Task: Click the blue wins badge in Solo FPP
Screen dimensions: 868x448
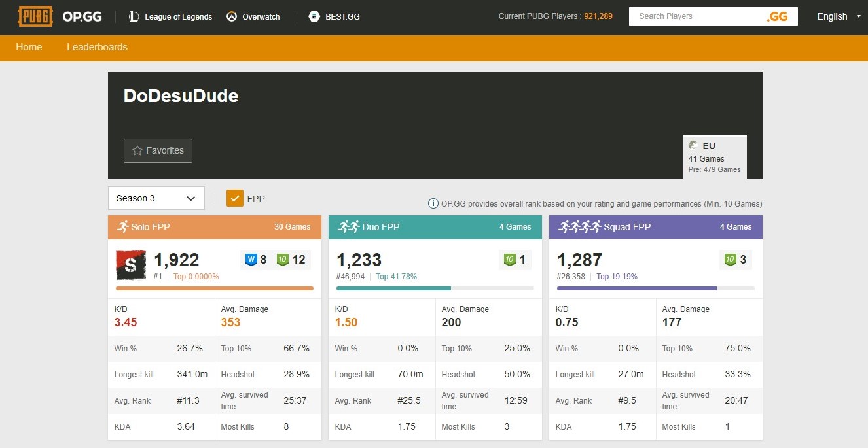Action: pos(251,260)
